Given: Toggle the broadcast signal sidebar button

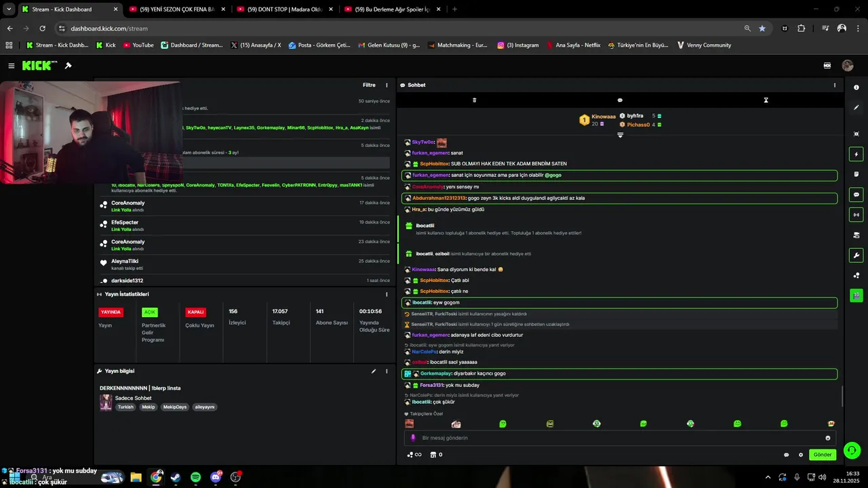Looking at the screenshot, I should (x=856, y=215).
